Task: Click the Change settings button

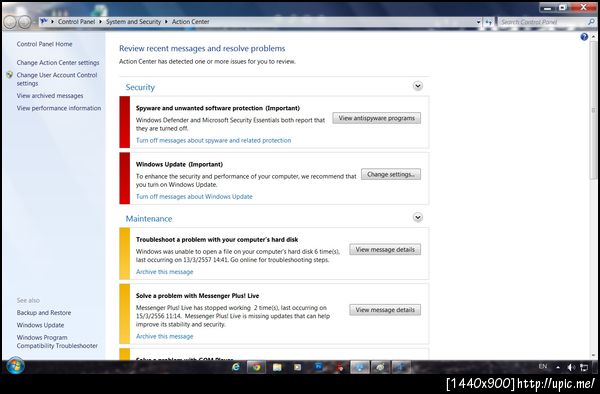Action: (x=391, y=174)
